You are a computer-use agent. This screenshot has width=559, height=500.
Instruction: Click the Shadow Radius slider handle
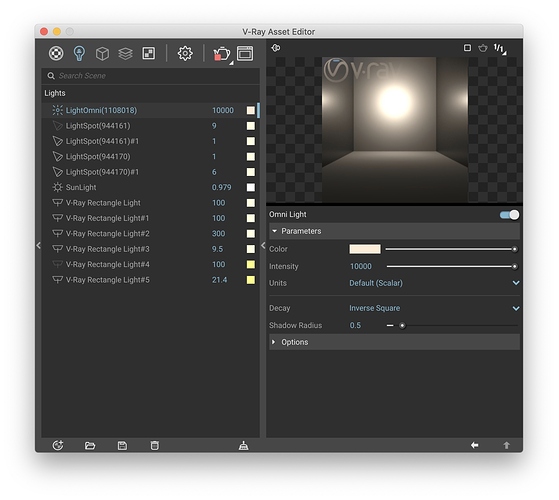402,325
